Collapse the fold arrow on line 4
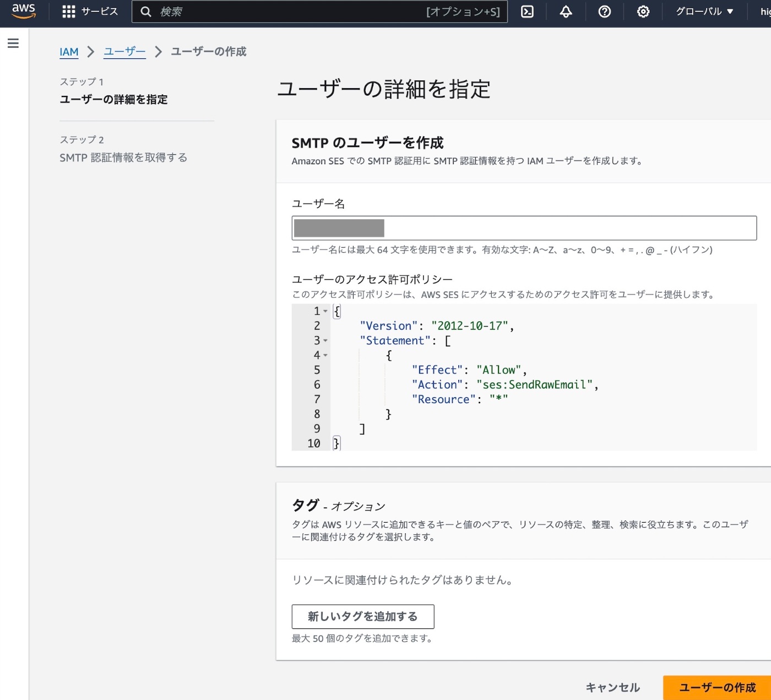The width and height of the screenshot is (771, 700). pyautogui.click(x=325, y=355)
